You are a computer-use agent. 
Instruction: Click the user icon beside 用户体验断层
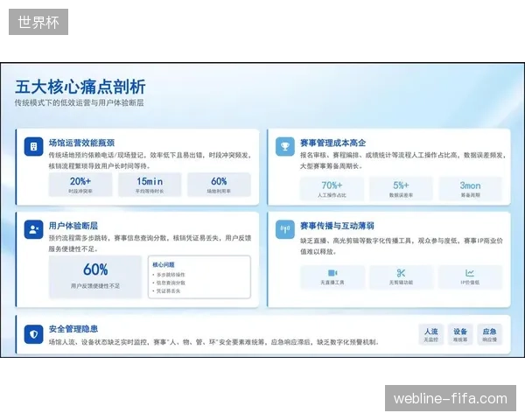(33, 229)
